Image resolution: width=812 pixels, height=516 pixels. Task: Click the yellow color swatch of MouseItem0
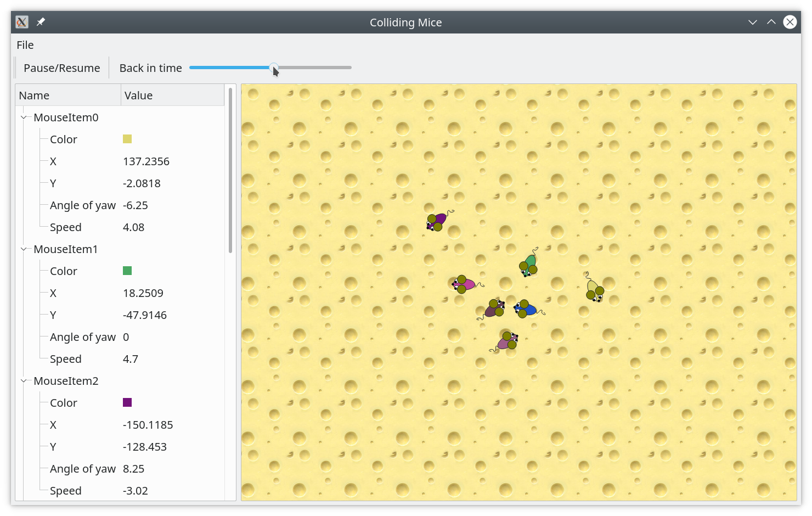(x=127, y=139)
